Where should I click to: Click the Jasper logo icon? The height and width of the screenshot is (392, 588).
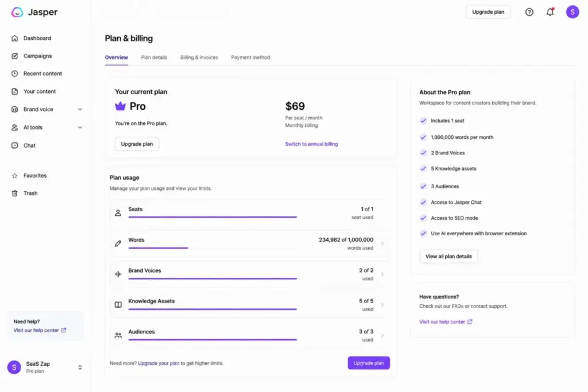(17, 12)
